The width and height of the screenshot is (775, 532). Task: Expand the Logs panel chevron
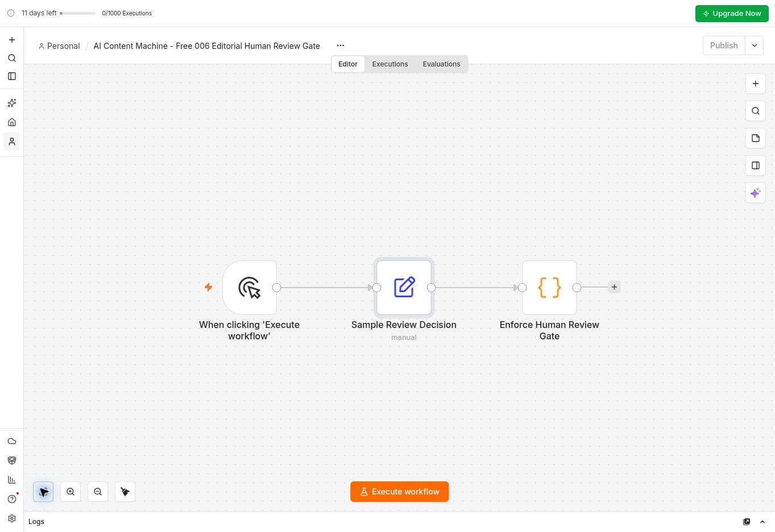(x=762, y=522)
